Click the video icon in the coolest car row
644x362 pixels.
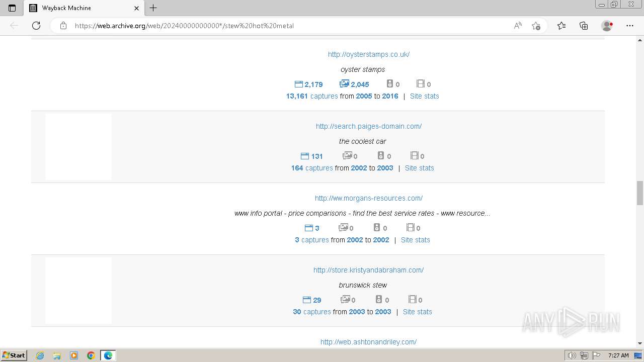tap(415, 156)
